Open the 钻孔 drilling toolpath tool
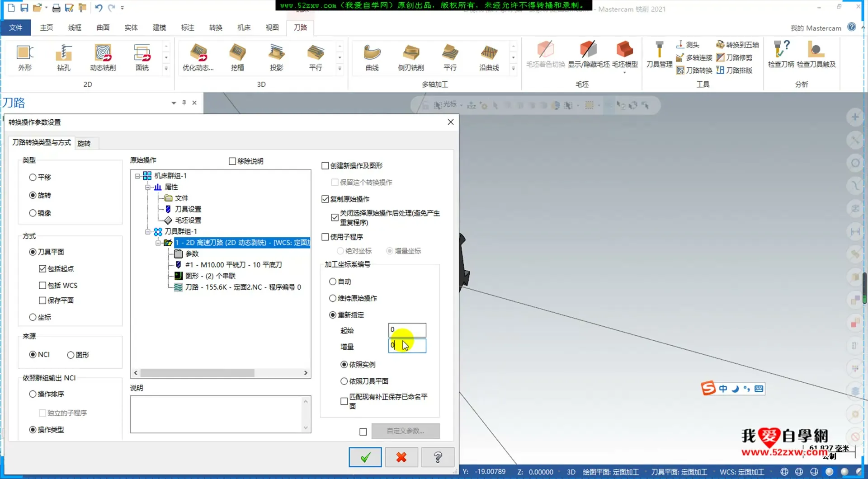The image size is (868, 479). (63, 57)
